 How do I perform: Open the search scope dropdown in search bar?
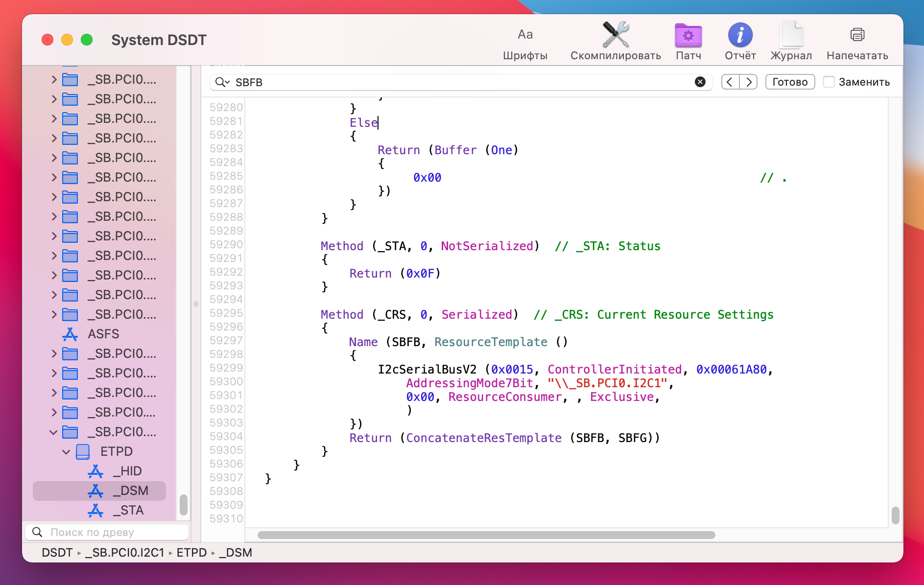coord(222,82)
